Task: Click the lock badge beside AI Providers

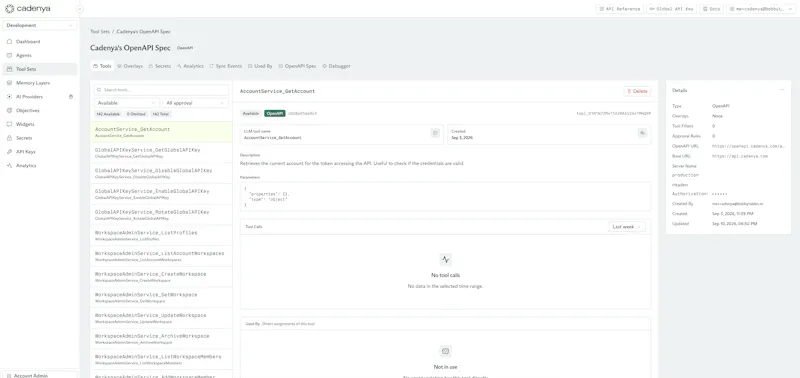Action: coord(71,96)
